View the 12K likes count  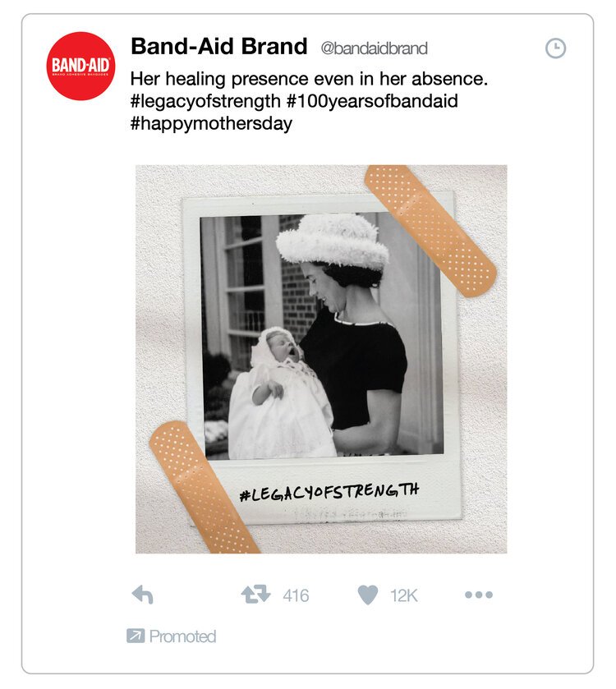click(403, 596)
